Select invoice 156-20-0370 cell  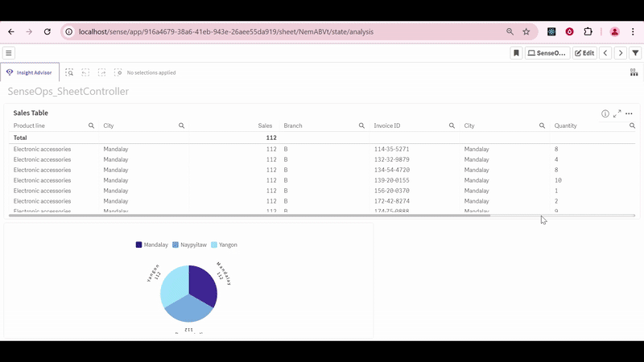[415, 191]
